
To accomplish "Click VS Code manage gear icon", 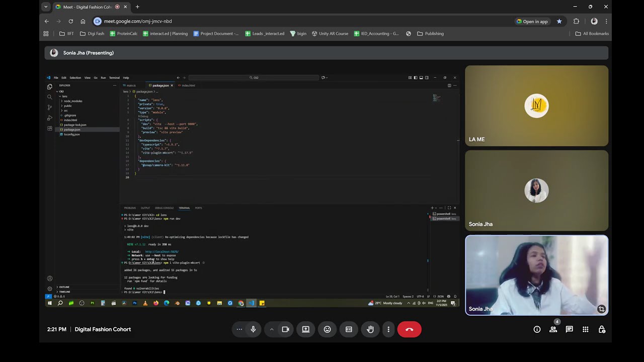I will tap(49, 289).
